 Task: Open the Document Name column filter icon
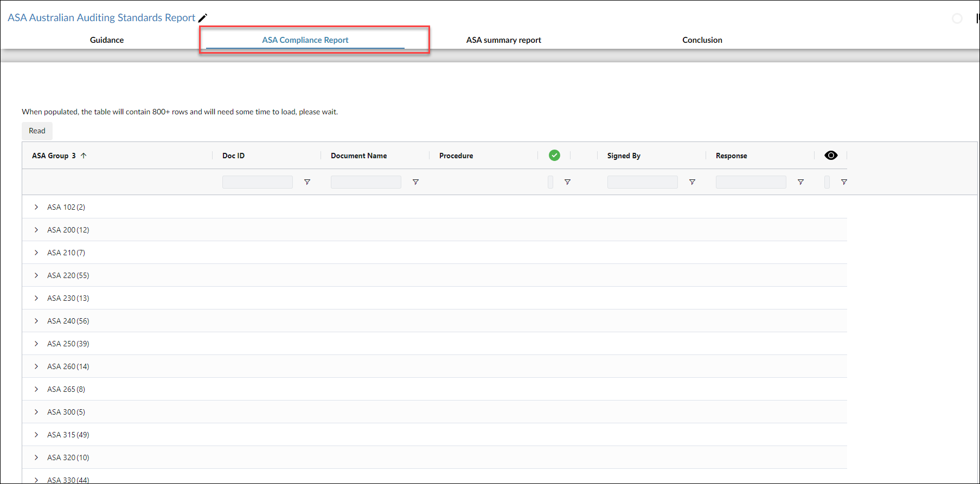[415, 182]
